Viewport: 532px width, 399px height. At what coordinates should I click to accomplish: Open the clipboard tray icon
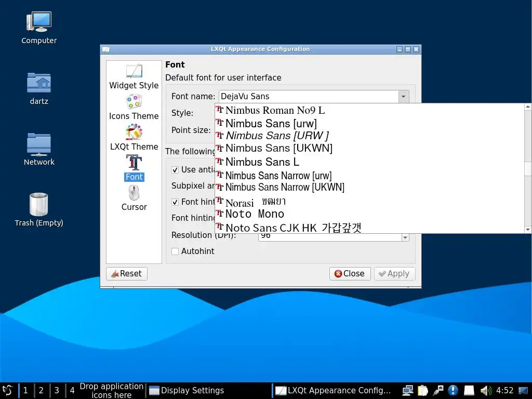pos(423,391)
